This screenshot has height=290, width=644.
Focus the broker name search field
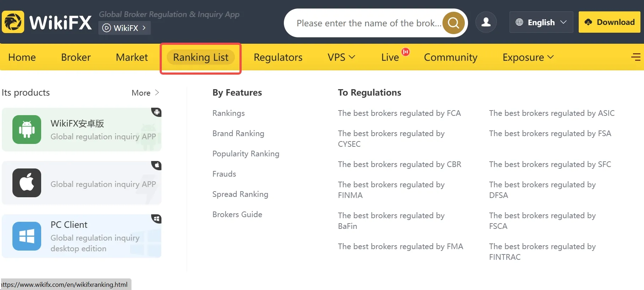pos(368,23)
